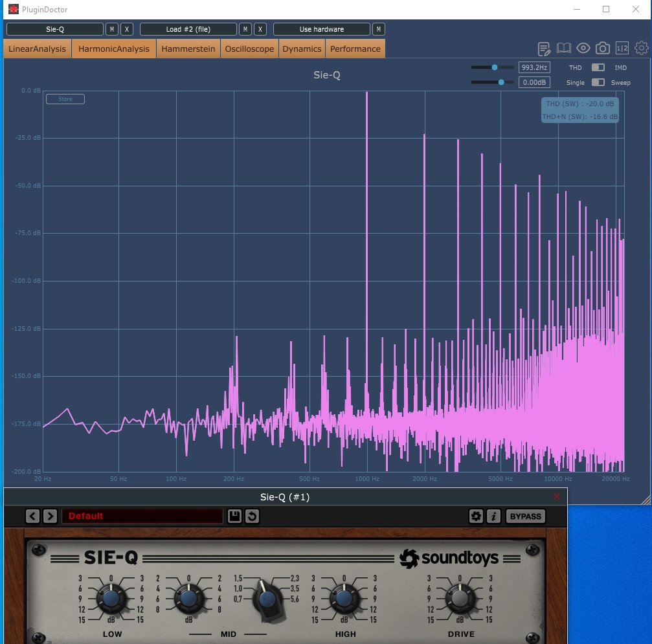652x644 pixels.
Task: Switch to the LinearAnalysis tab
Action: (x=38, y=49)
